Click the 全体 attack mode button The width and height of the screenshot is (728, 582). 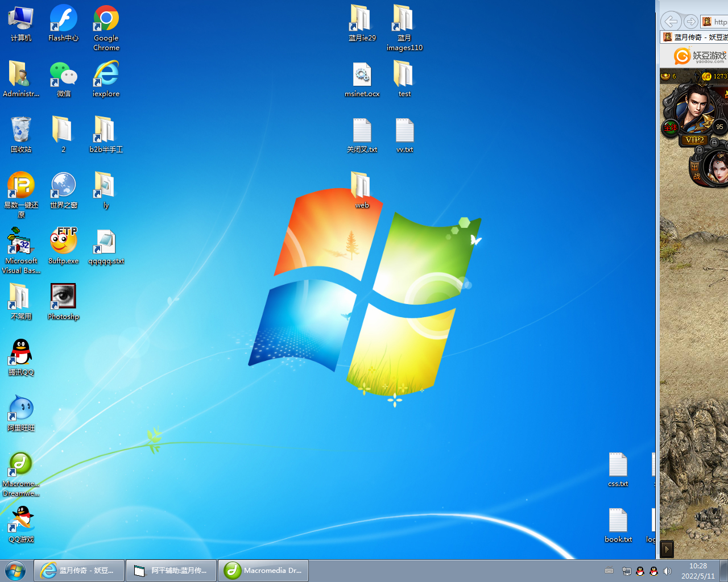671,127
